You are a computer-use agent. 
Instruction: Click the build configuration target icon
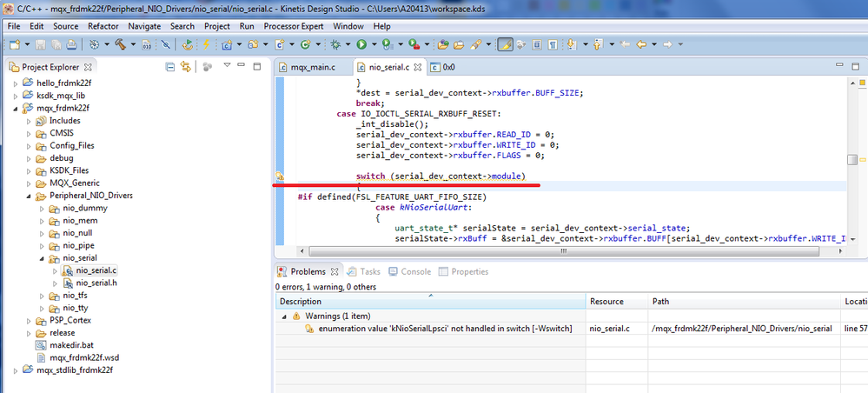point(94,44)
